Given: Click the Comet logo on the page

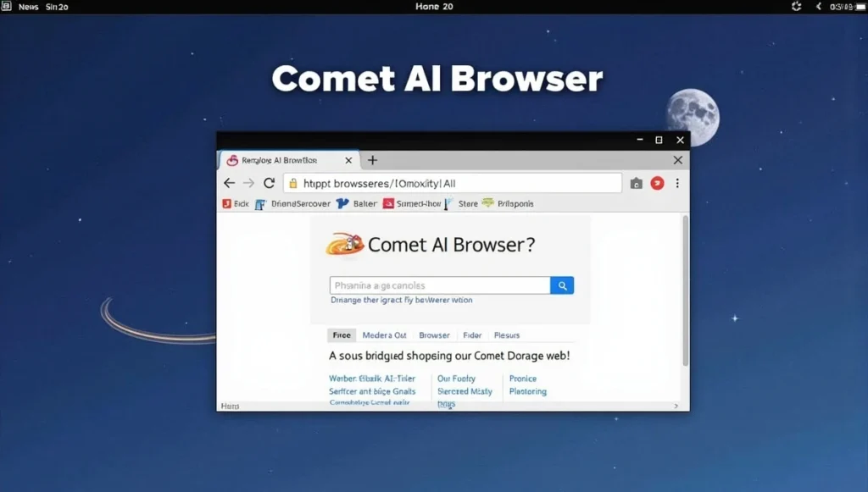Looking at the screenshot, I should (346, 244).
